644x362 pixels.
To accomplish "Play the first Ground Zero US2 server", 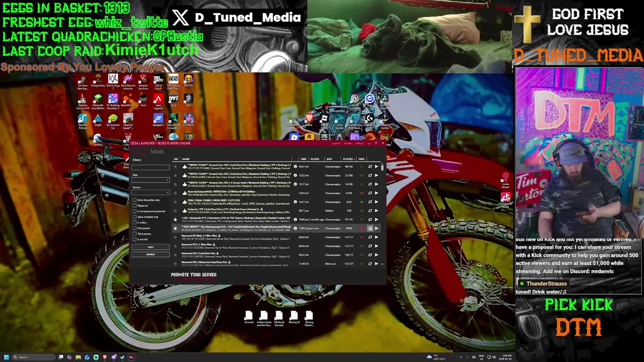I will pyautogui.click(x=376, y=166).
